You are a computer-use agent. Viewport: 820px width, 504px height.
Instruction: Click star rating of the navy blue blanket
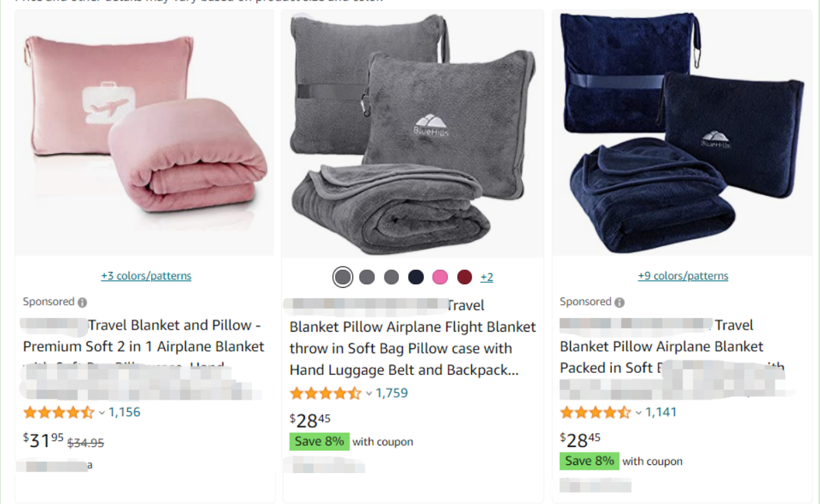click(595, 413)
